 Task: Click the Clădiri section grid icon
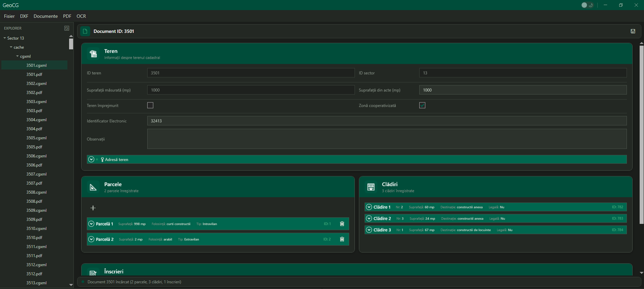[371, 187]
